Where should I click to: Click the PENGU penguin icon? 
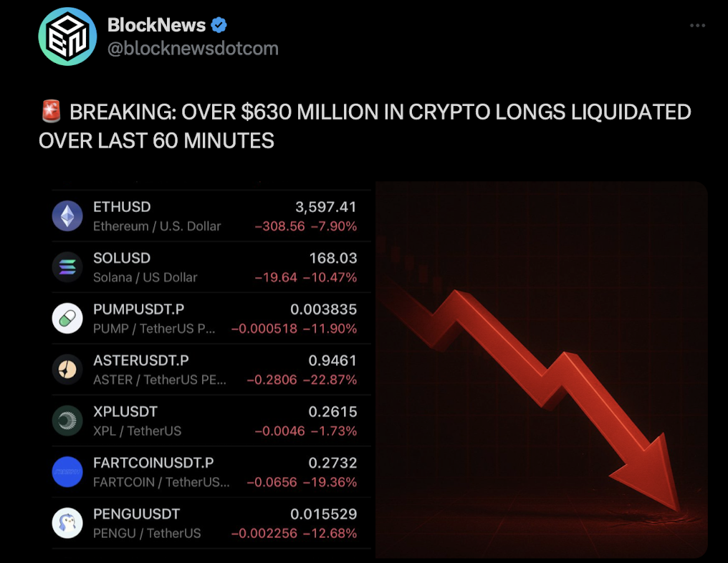click(x=67, y=524)
